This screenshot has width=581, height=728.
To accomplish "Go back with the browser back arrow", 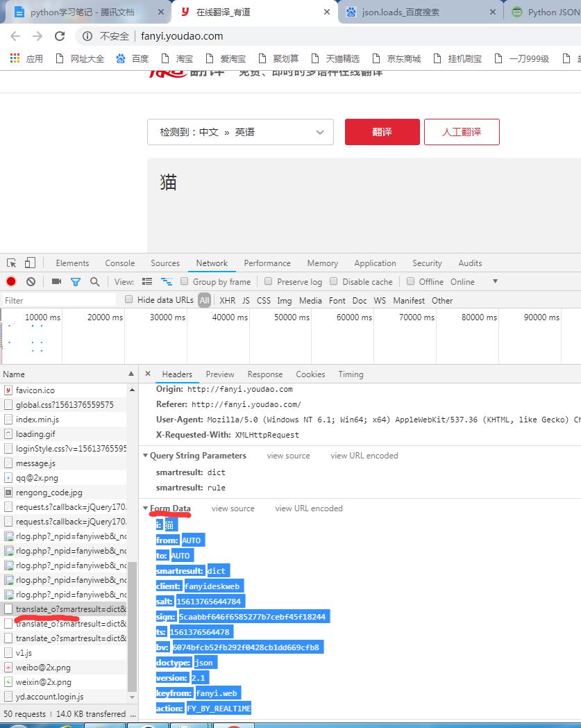I will pyautogui.click(x=15, y=36).
